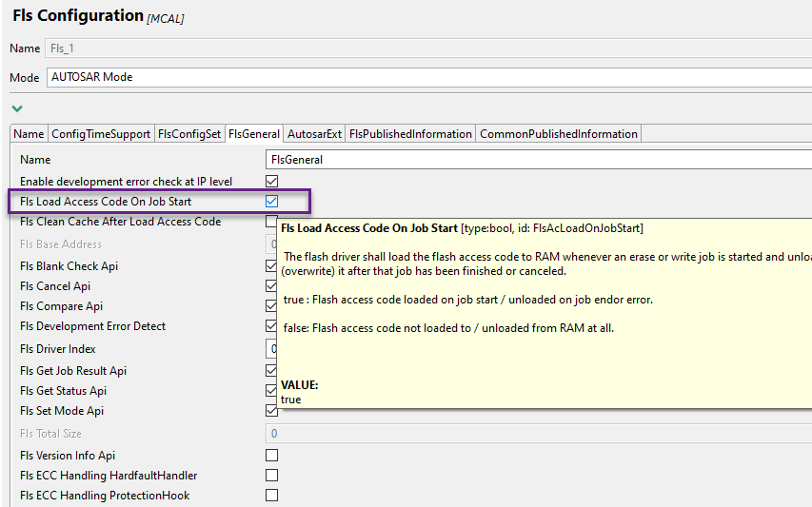
Task: Click the FlsGeneral name input field
Action: click(539, 160)
